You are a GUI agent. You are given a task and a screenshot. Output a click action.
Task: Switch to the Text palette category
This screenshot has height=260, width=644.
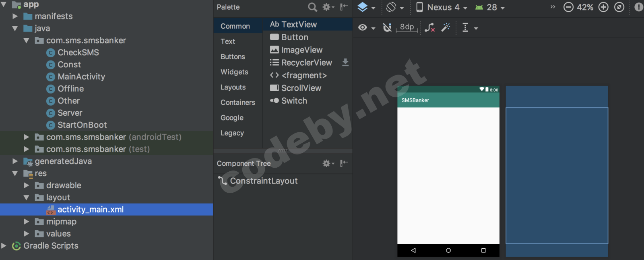(x=238, y=41)
